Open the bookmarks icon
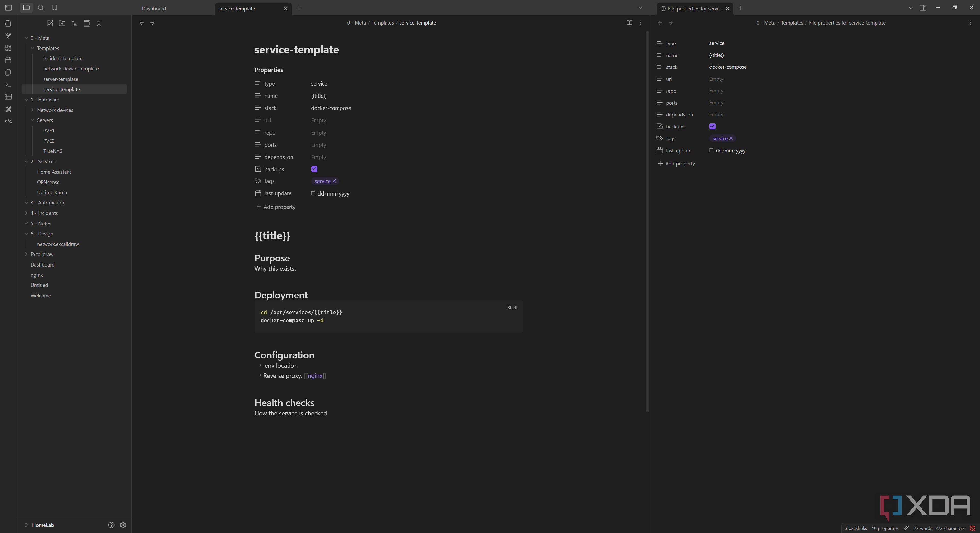 55,8
